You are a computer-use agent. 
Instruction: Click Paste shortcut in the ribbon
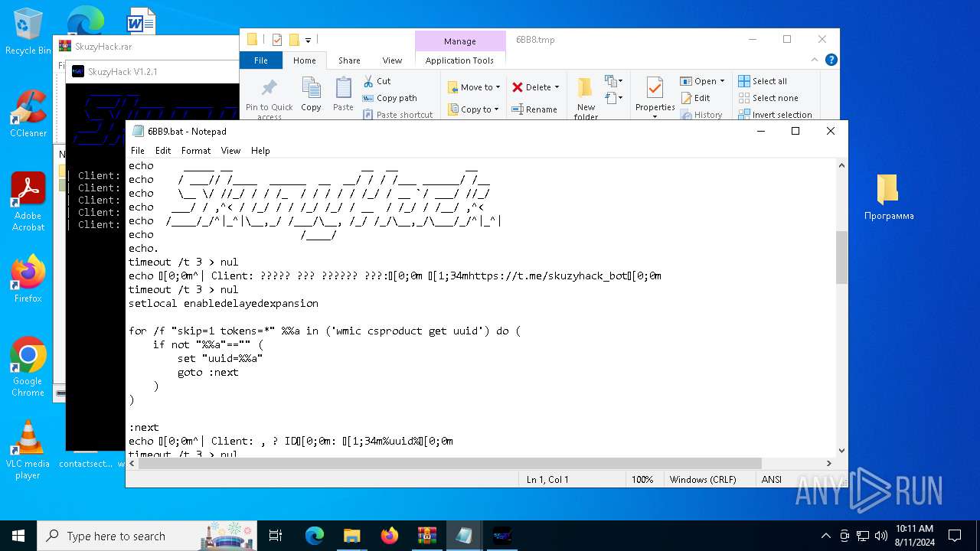click(x=397, y=115)
